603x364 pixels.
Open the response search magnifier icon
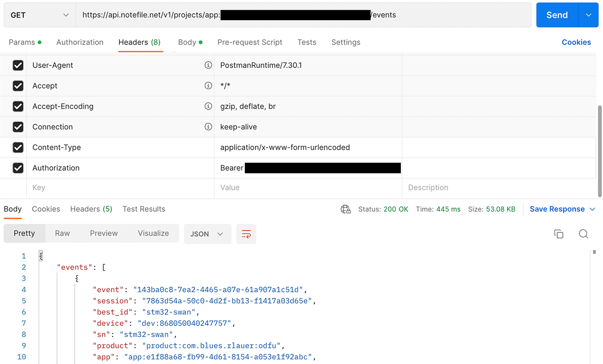pos(583,234)
